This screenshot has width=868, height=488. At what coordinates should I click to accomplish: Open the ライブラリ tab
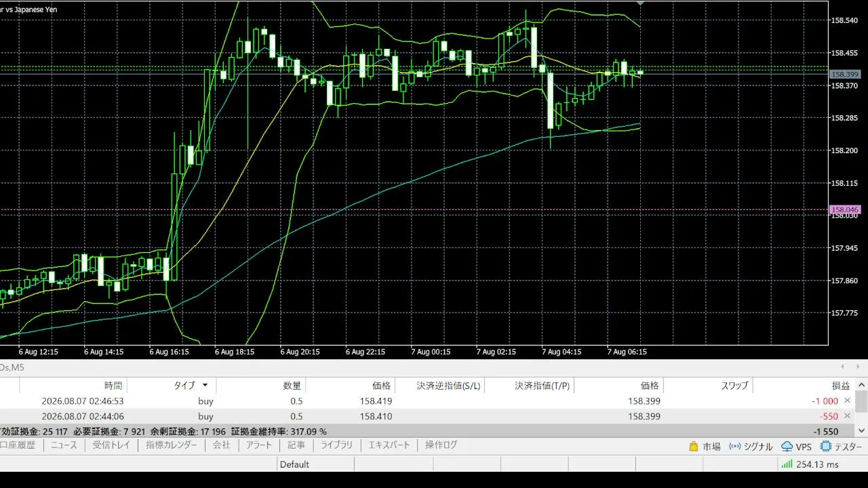(336, 445)
